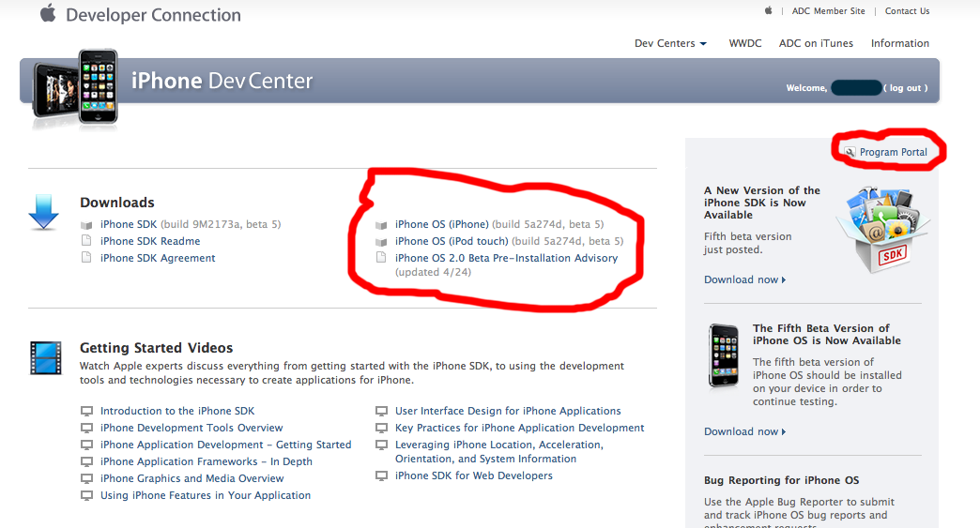Click the blue Downloads arrow icon
The image size is (980, 528).
(x=44, y=212)
